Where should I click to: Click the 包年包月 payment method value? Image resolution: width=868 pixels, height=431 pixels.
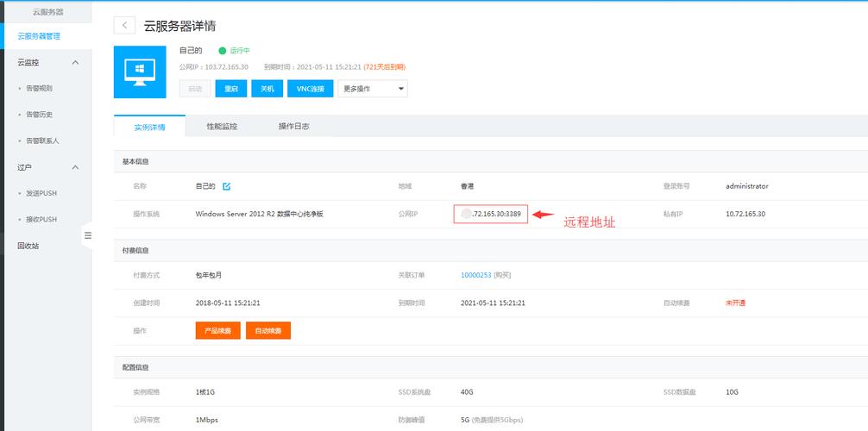coord(209,275)
